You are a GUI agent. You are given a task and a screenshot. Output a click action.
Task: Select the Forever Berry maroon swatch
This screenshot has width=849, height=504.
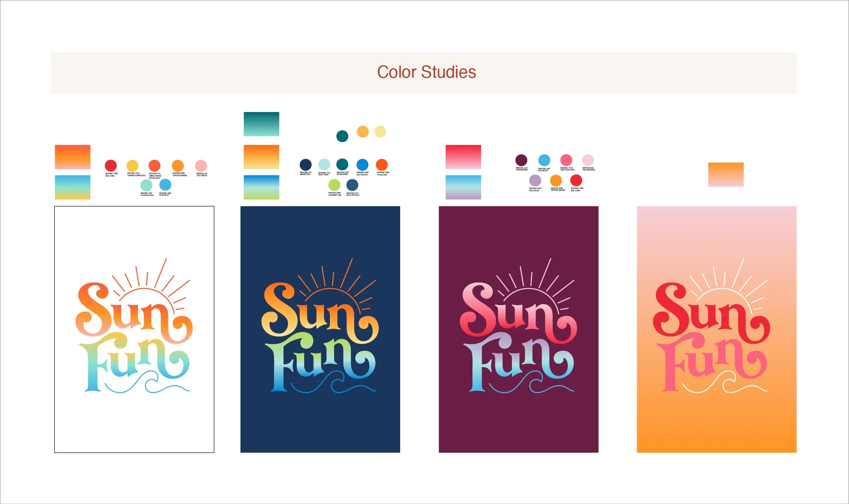[521, 160]
